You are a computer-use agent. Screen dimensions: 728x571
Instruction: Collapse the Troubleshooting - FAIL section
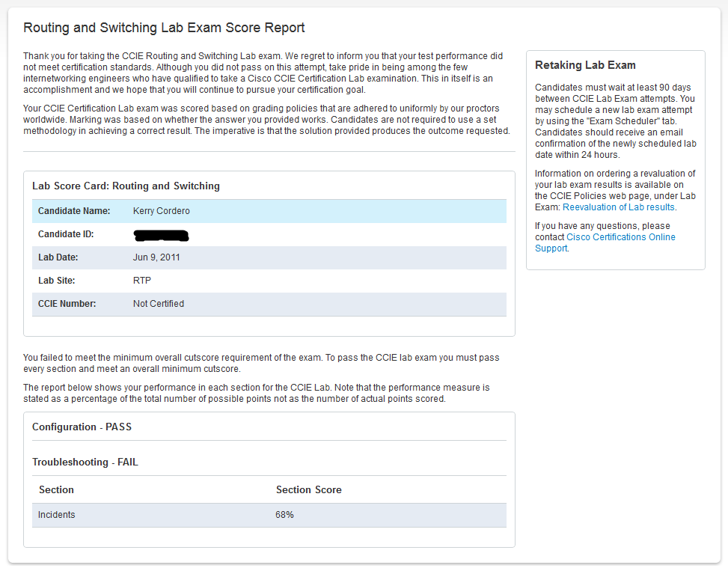coord(85,462)
